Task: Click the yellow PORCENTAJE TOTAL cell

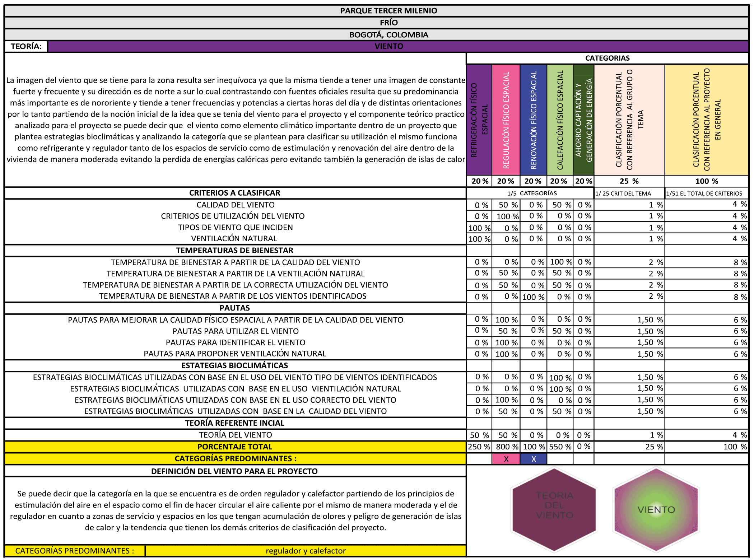Action: pos(235,447)
